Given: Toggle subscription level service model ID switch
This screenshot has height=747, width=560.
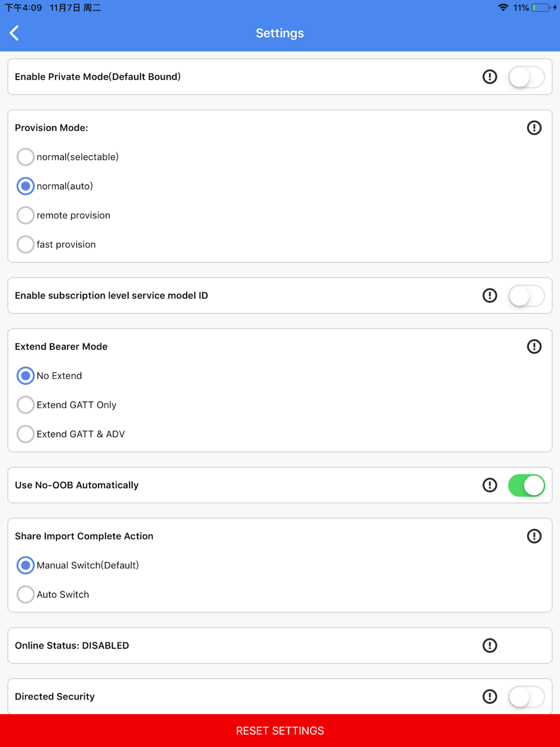Looking at the screenshot, I should pyautogui.click(x=526, y=296).
